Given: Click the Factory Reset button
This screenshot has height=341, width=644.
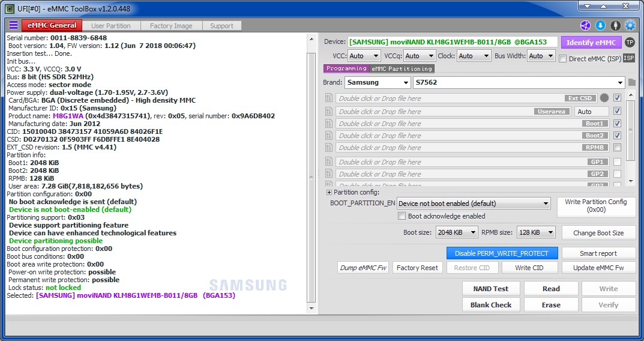Looking at the screenshot, I should (x=417, y=268).
